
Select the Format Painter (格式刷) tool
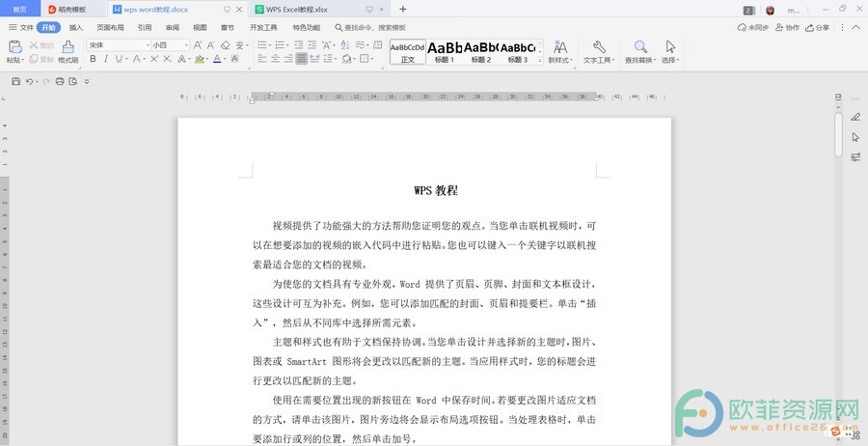68,51
